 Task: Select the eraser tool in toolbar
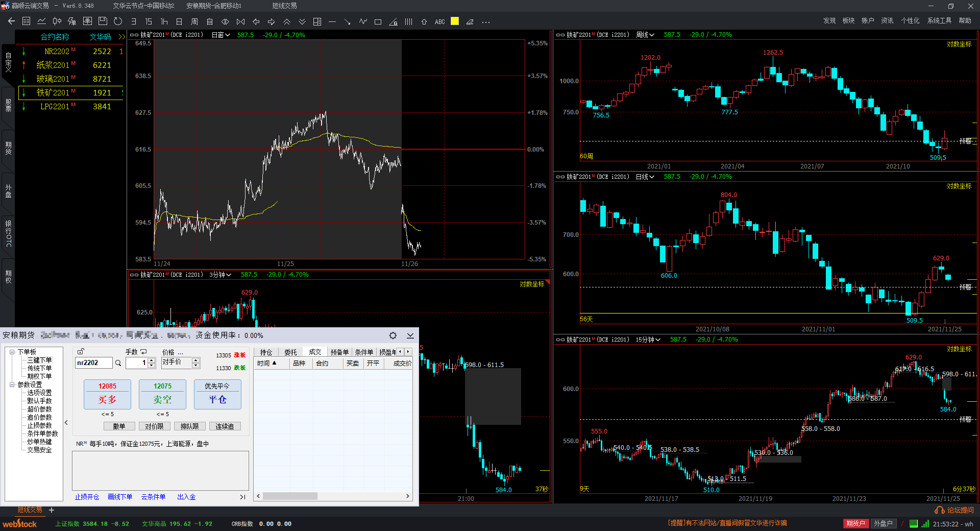470,22
